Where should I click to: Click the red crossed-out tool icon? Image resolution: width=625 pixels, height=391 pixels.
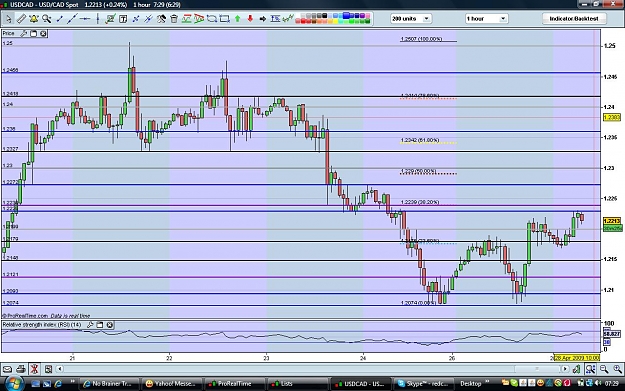(x=34, y=369)
